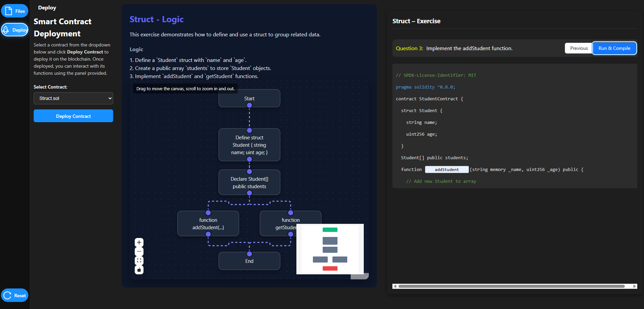The height and width of the screenshot is (309, 644).
Task: Click the zoom in plus canvas control
Action: pos(139,242)
